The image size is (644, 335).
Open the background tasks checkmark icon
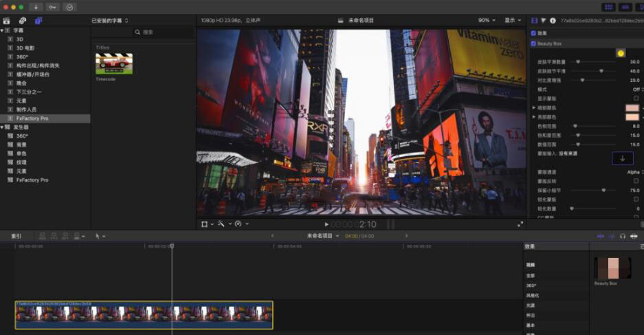point(69,7)
